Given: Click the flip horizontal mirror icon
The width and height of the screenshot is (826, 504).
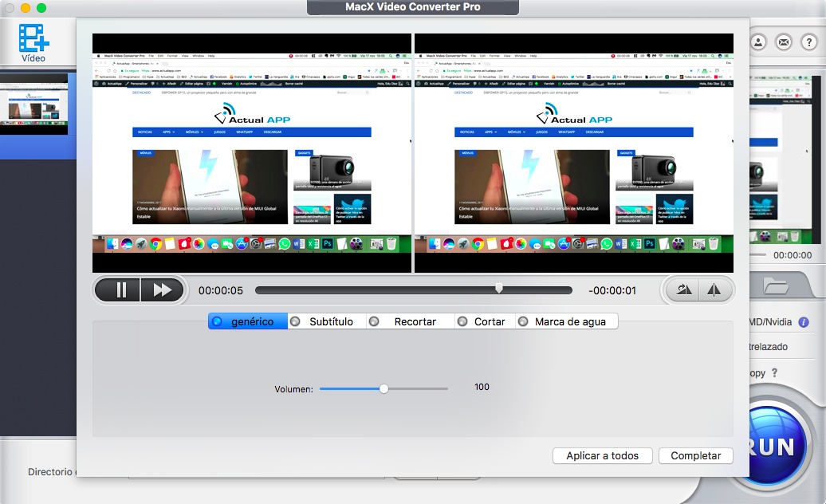Looking at the screenshot, I should [714, 289].
